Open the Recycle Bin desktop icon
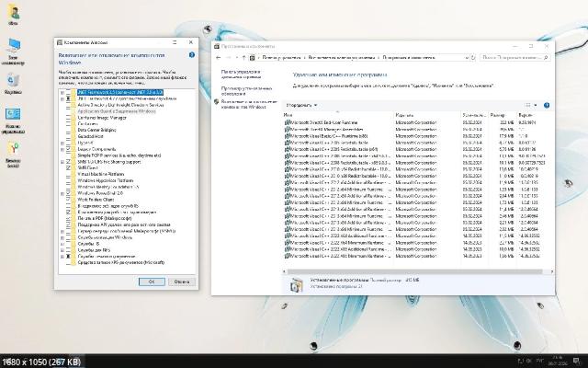 point(14,81)
